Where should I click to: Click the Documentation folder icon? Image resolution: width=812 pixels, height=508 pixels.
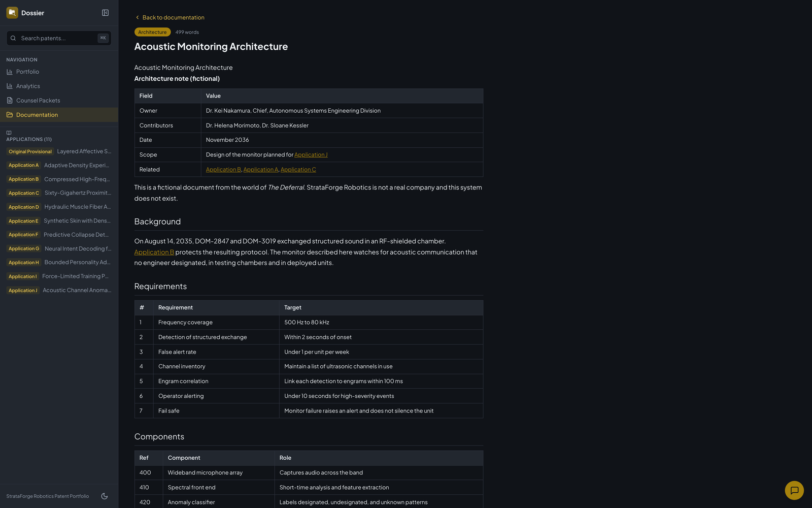10,115
